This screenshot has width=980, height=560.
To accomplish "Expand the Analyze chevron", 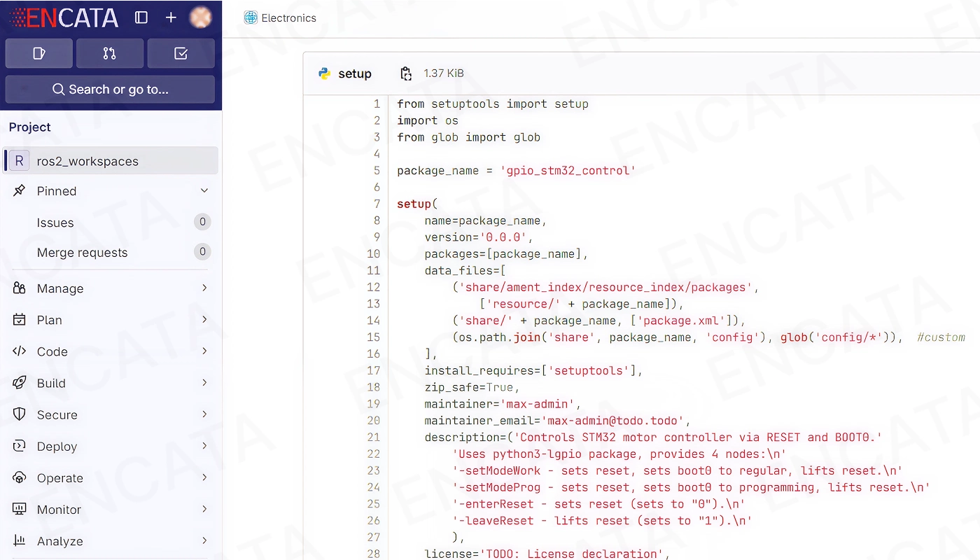I will tap(204, 540).
